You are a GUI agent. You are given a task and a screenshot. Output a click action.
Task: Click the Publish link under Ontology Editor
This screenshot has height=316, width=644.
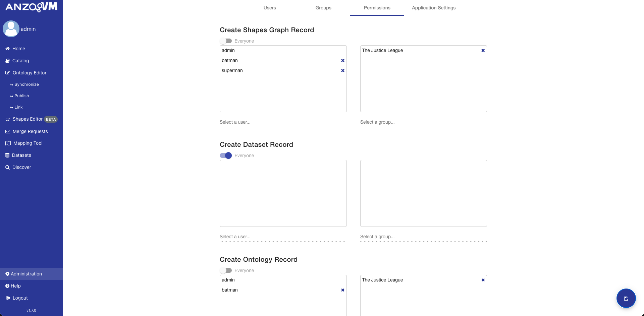[x=21, y=96]
